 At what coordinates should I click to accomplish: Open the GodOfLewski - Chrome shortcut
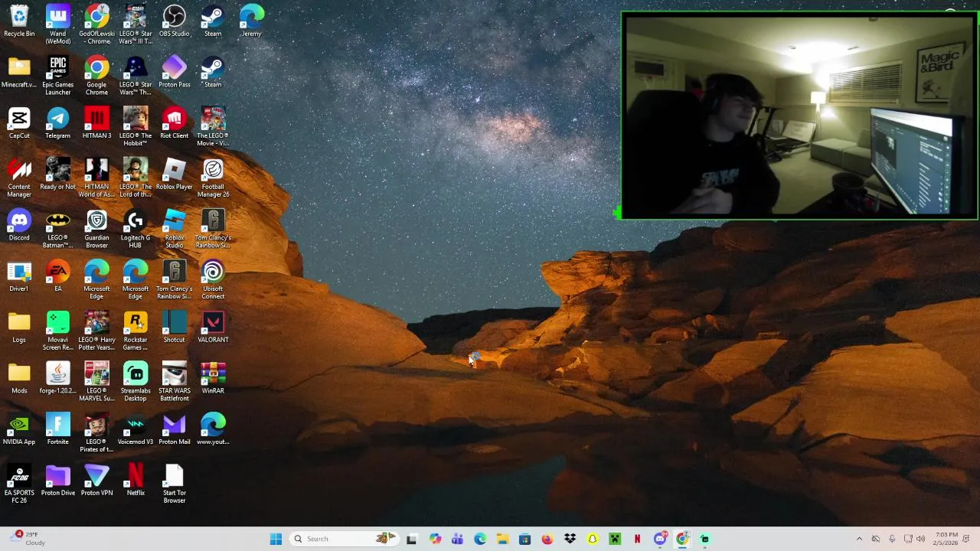coord(96,25)
